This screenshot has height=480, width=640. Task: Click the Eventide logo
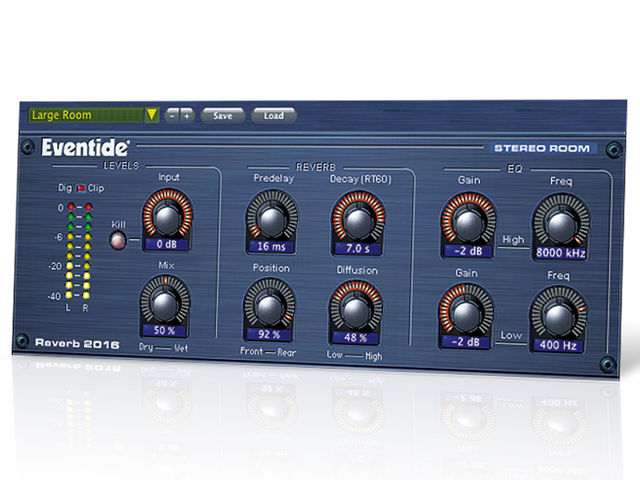85,147
